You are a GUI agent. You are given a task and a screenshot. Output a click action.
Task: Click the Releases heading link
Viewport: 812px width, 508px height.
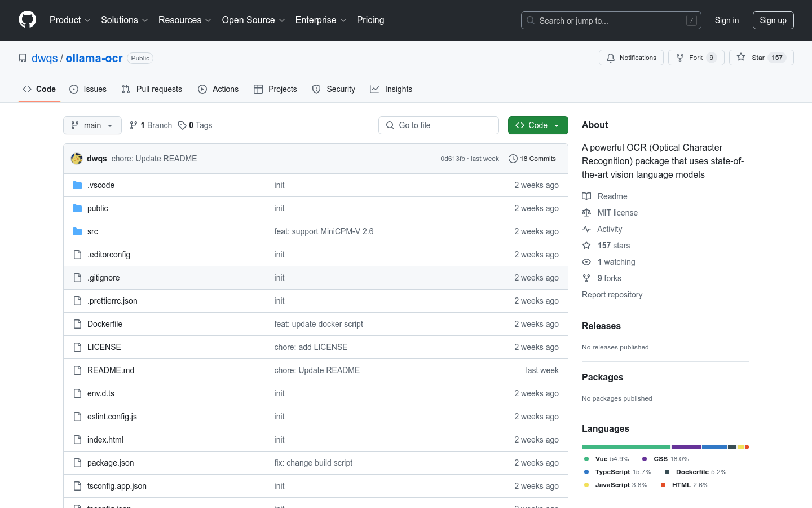601,326
